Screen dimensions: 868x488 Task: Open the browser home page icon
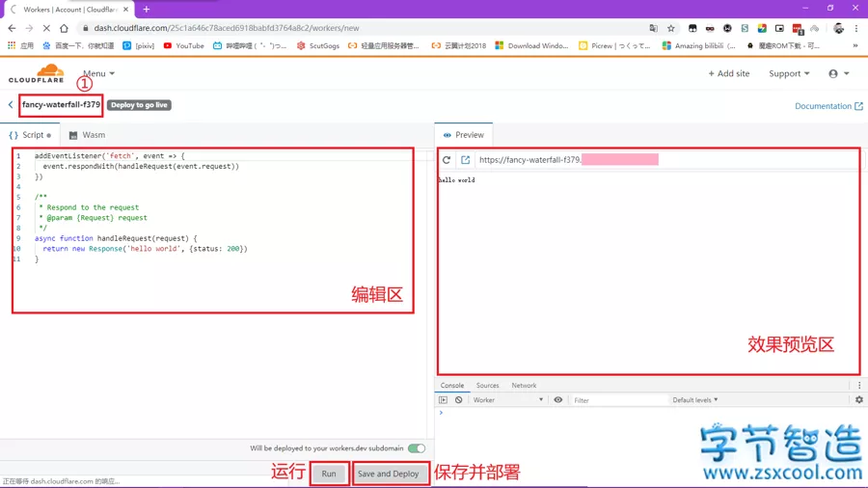point(65,28)
